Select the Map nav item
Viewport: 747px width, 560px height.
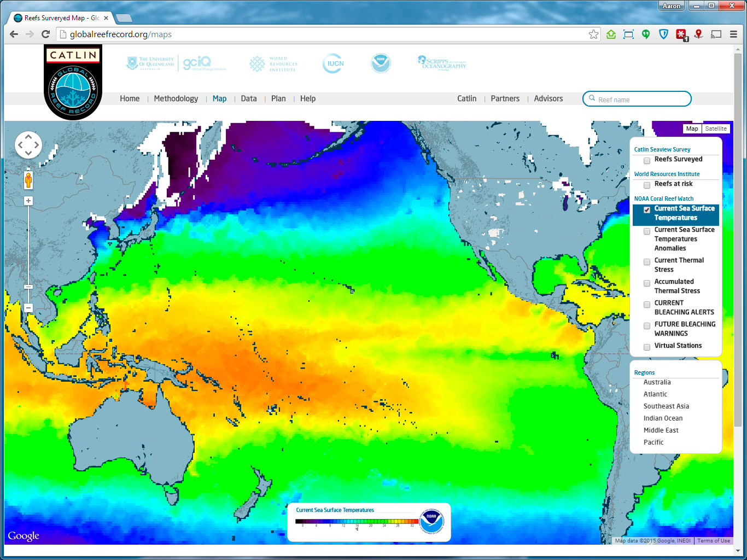point(219,98)
